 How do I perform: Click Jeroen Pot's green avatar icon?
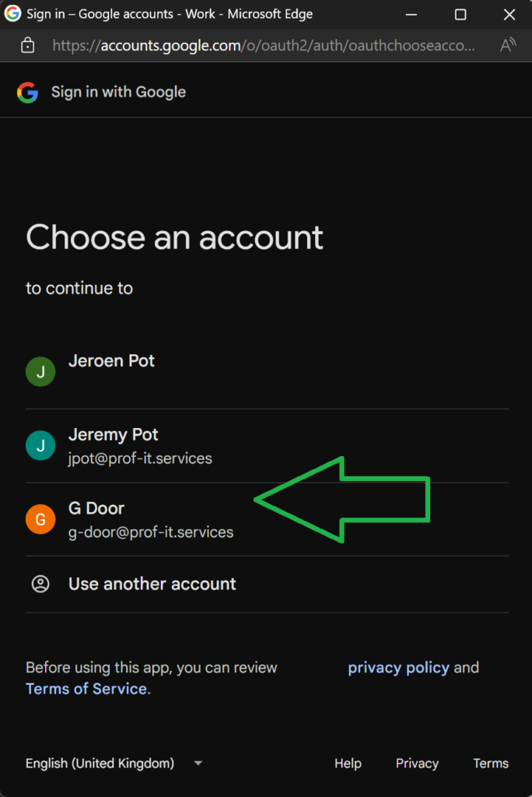click(x=40, y=371)
